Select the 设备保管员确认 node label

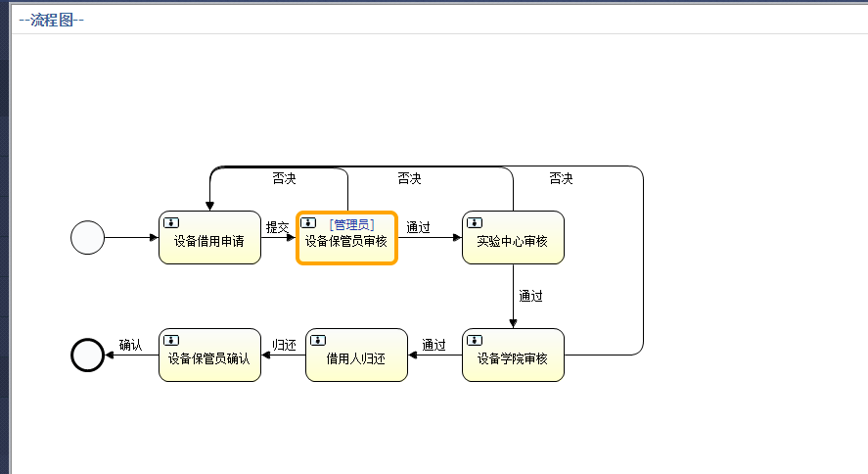208,359
